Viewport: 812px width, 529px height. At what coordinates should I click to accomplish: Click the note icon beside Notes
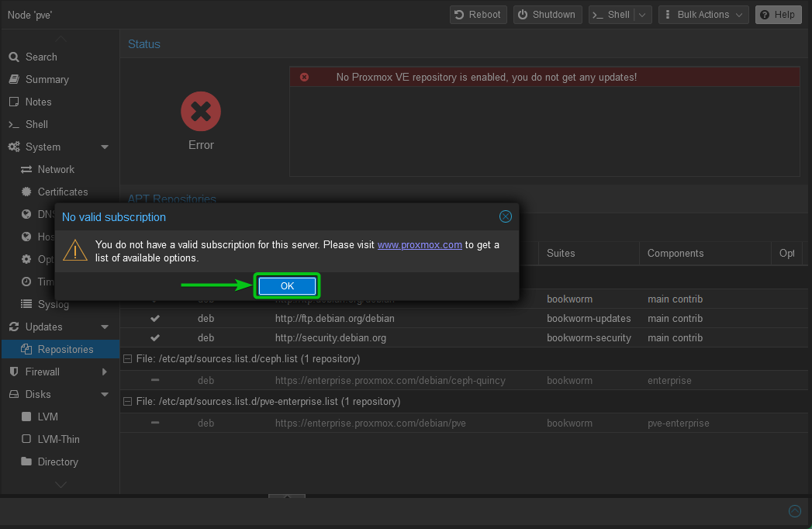(x=14, y=102)
